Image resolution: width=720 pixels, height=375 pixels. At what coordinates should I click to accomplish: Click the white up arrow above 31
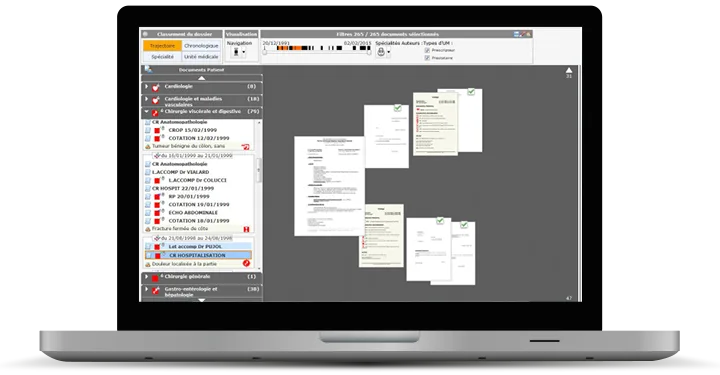(569, 70)
